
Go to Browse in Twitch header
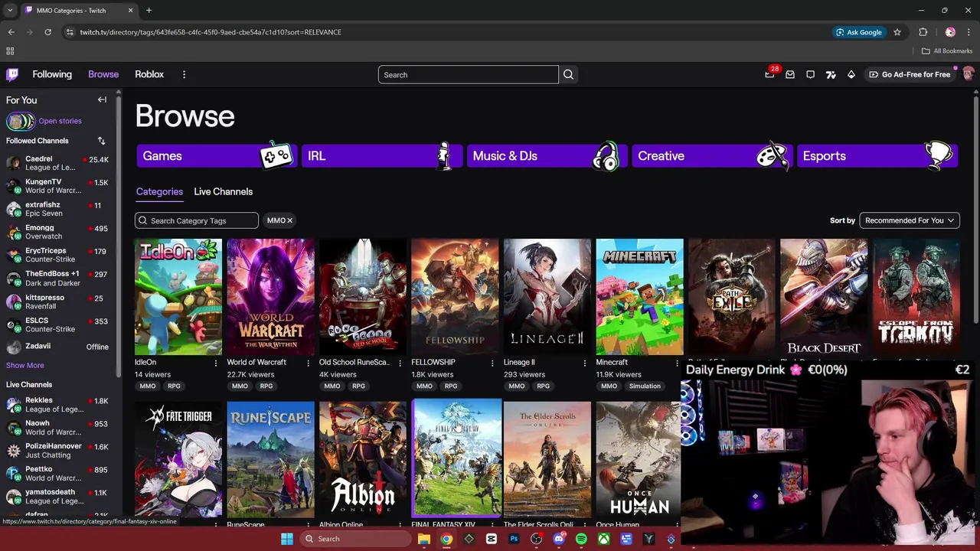(103, 74)
